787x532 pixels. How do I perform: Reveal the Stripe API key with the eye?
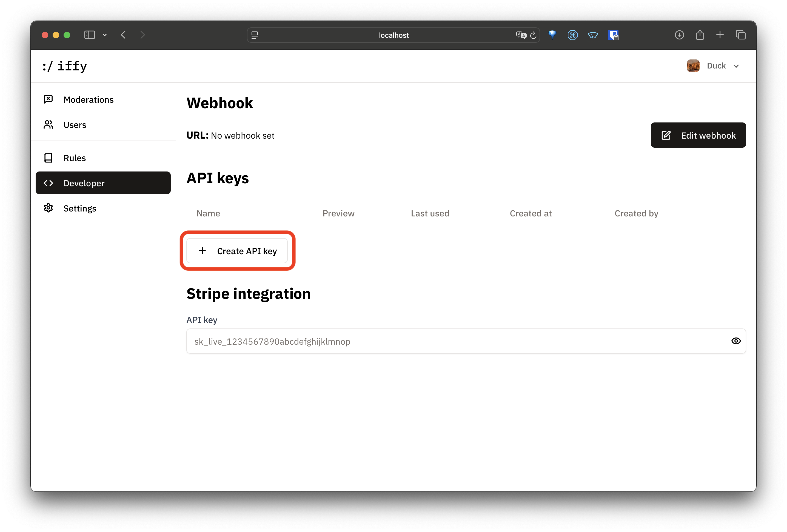736,341
